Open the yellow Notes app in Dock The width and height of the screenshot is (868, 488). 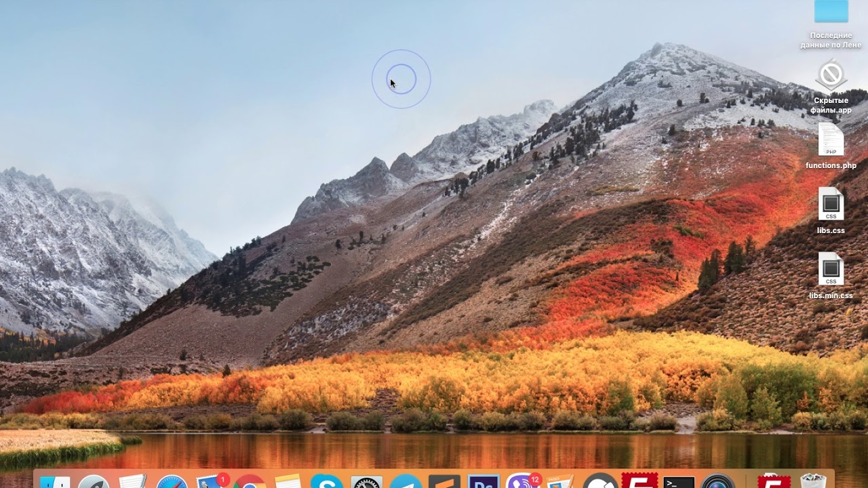288,481
